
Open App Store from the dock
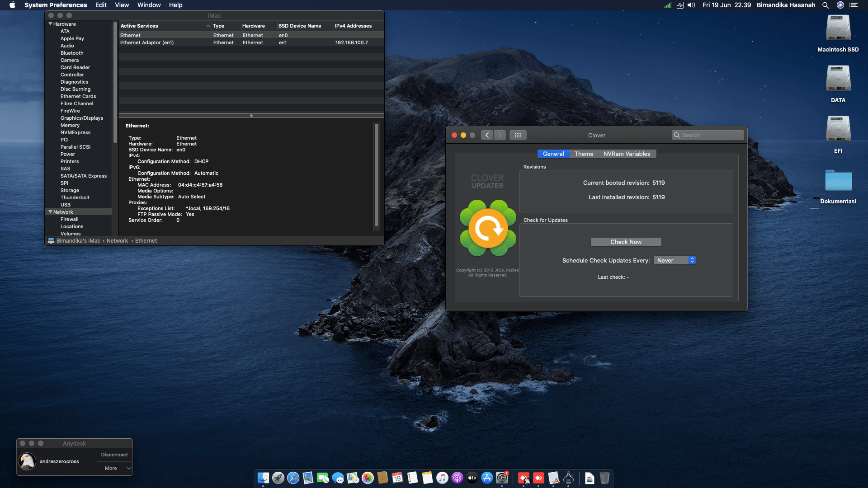click(487, 478)
